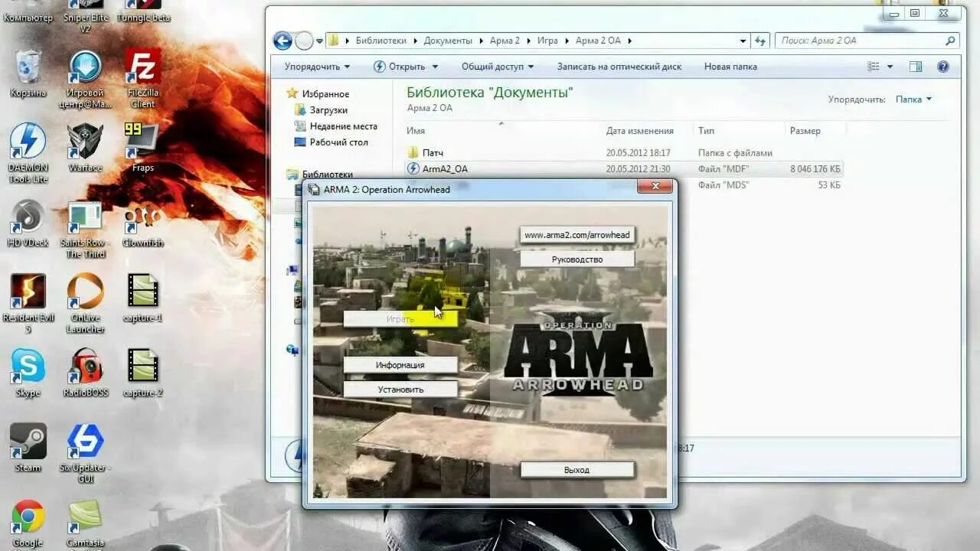This screenshot has width=980, height=551.
Task: Click the Выход button in the ARMA launcher
Action: [577, 470]
